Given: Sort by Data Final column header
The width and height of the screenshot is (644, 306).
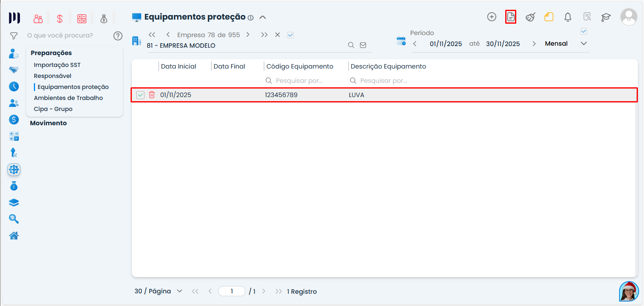Looking at the screenshot, I should (229, 67).
